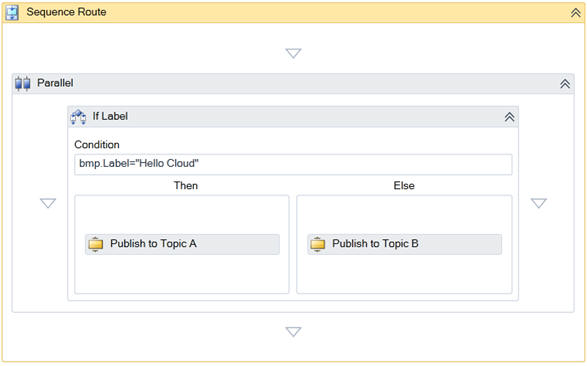Image resolution: width=587 pixels, height=366 pixels.
Task: Click the drop triangle right of If Label
Action: [539, 203]
